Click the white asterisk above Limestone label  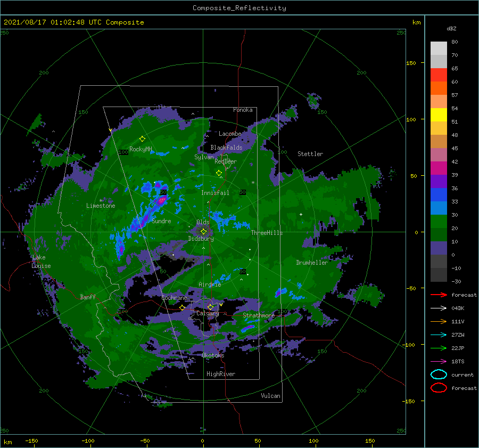[101, 201]
